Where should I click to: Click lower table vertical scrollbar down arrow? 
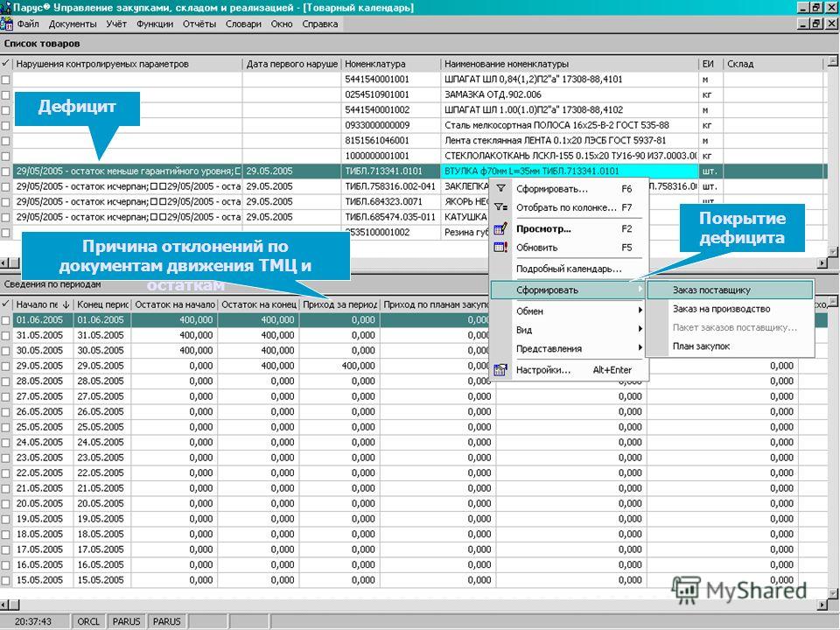click(833, 593)
